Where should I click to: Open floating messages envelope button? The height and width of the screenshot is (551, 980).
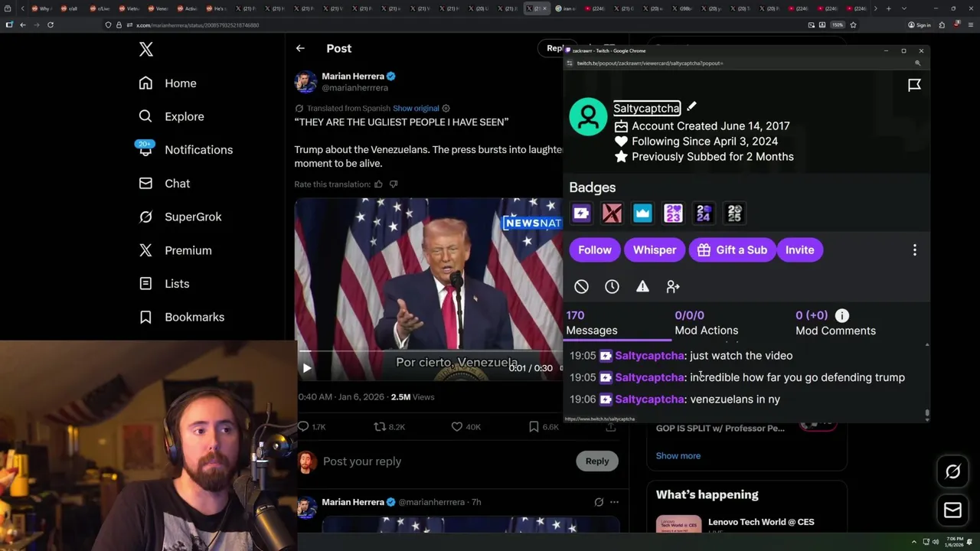coord(952,510)
